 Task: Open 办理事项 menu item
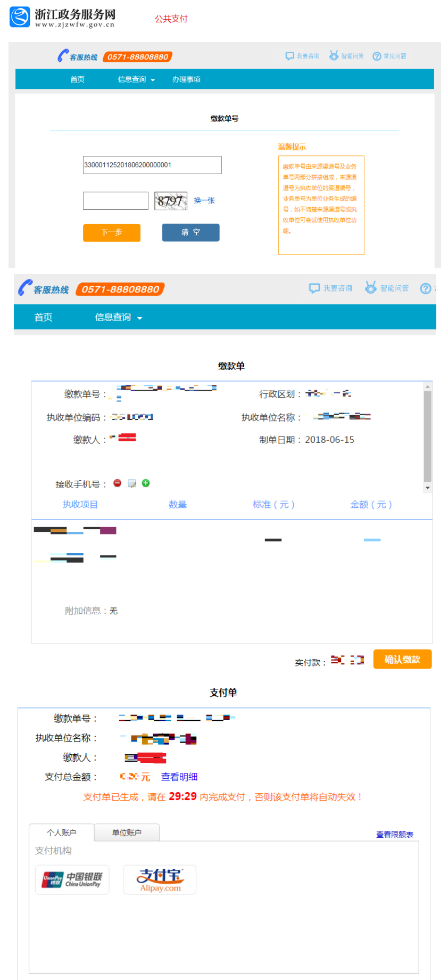[x=186, y=79]
